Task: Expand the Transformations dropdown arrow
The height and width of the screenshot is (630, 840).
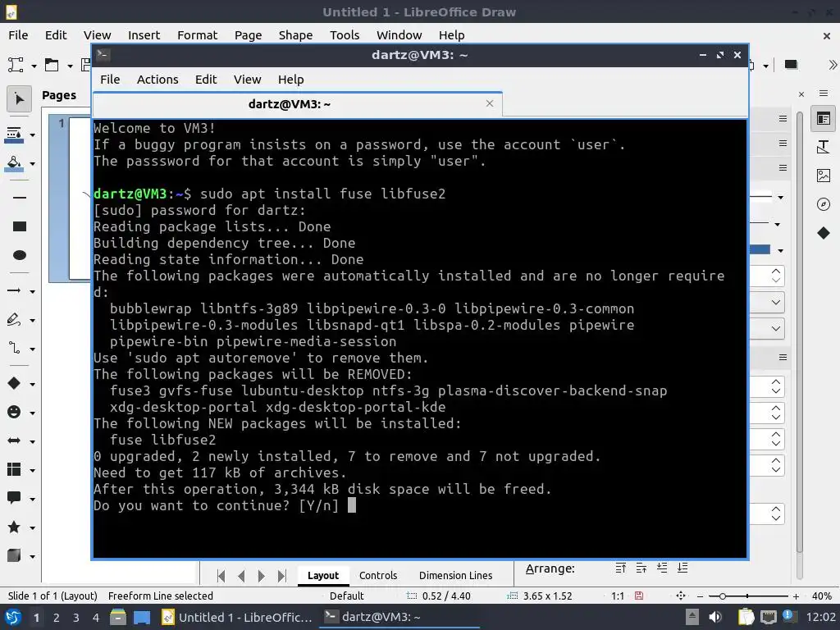Action: [x=34, y=66]
